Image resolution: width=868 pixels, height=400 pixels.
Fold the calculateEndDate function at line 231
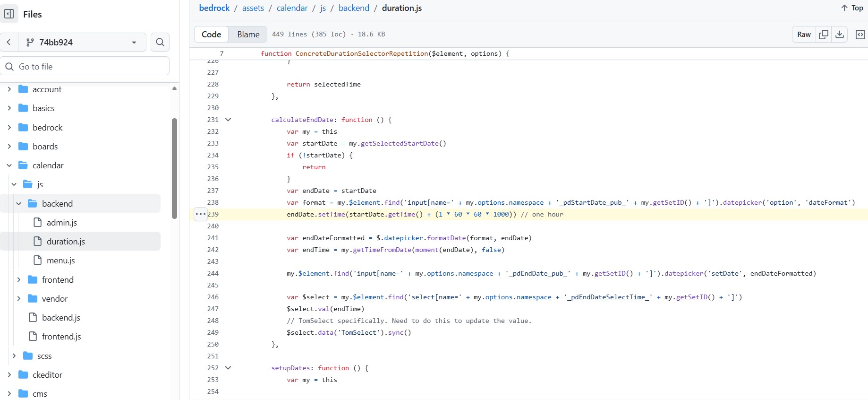pyautogui.click(x=228, y=120)
